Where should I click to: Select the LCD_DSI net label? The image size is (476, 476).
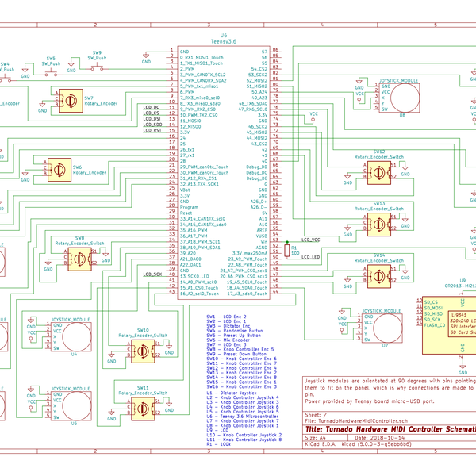(x=152, y=119)
